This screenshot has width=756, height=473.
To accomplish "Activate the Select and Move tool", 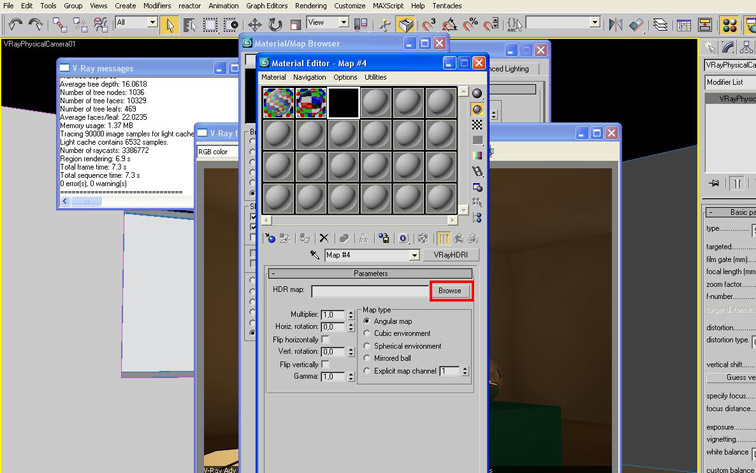I will pyautogui.click(x=255, y=25).
